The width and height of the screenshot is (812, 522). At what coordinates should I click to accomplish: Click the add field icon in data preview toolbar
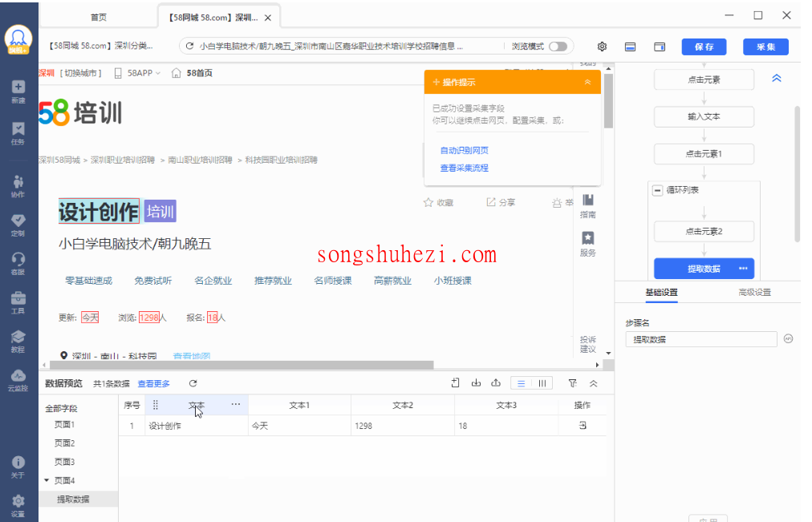click(x=455, y=382)
